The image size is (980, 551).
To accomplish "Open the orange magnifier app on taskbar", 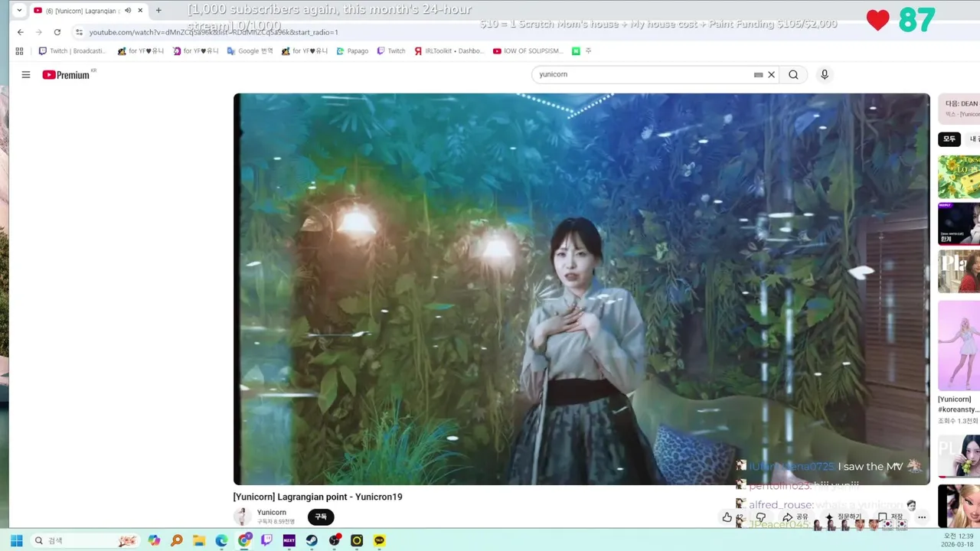I will (x=177, y=540).
